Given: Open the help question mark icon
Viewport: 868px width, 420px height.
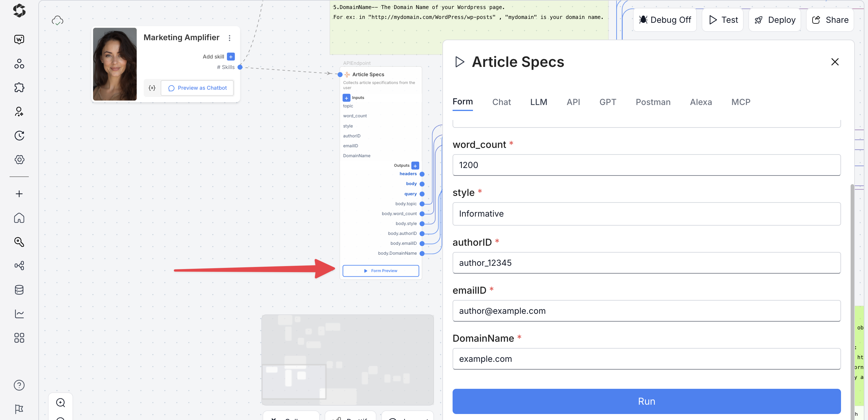Looking at the screenshot, I should pos(19,385).
